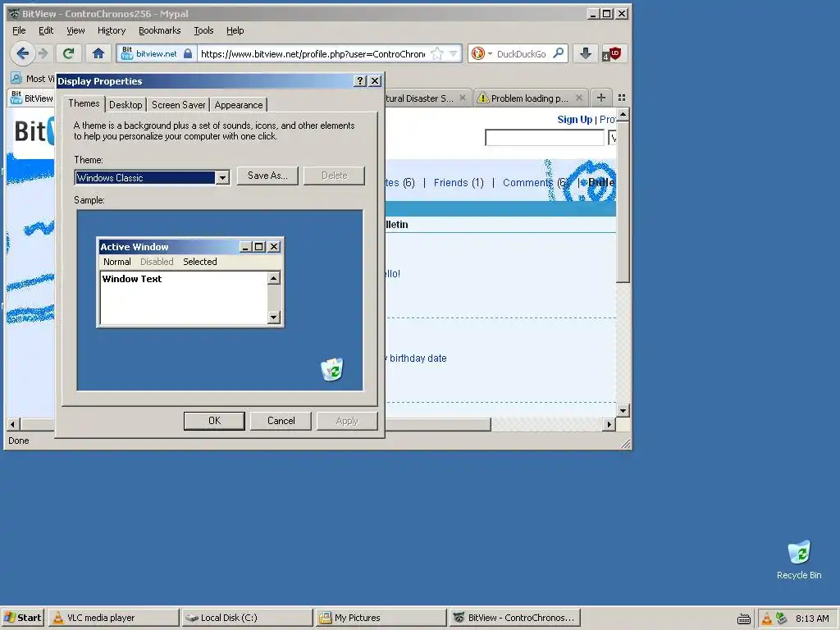Click the vertical page scrollbar thumb
840x630 pixels.
[623, 202]
